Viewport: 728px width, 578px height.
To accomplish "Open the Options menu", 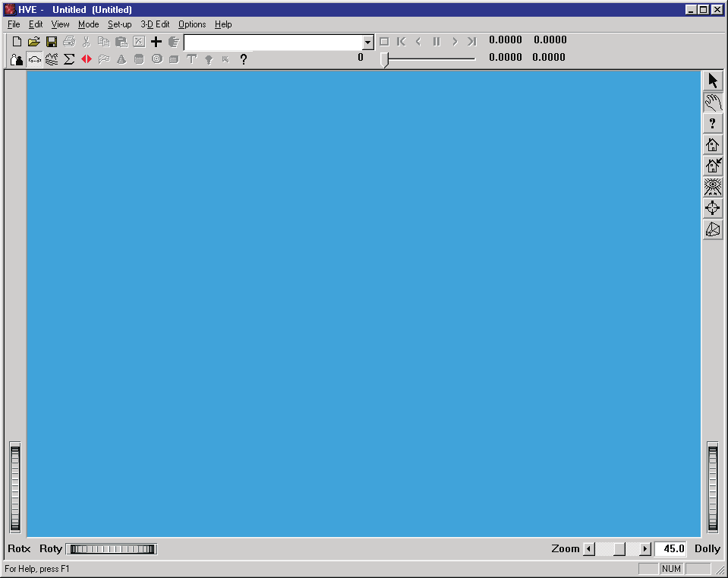I will 192,24.
